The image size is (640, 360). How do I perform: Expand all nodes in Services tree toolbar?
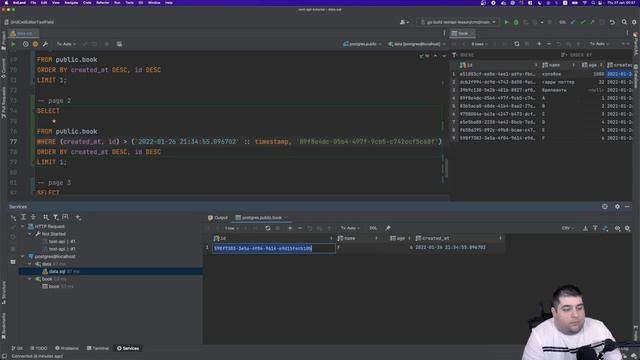click(23, 217)
